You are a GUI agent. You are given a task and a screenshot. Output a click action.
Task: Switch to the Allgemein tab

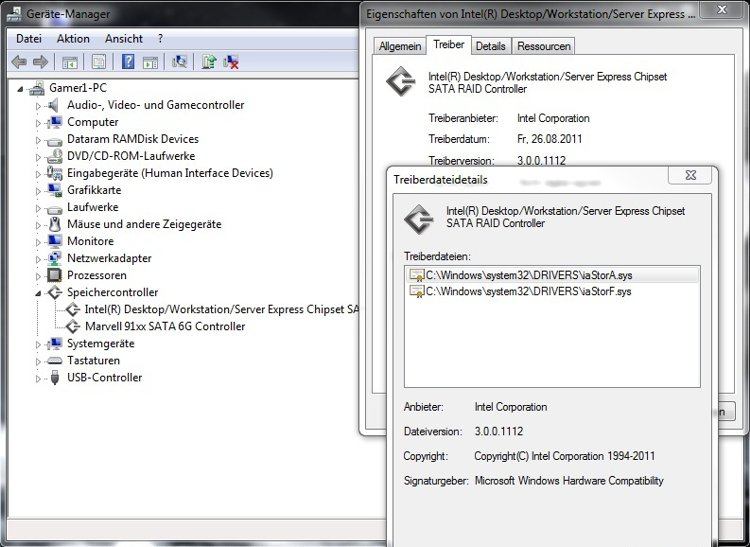[x=400, y=46]
